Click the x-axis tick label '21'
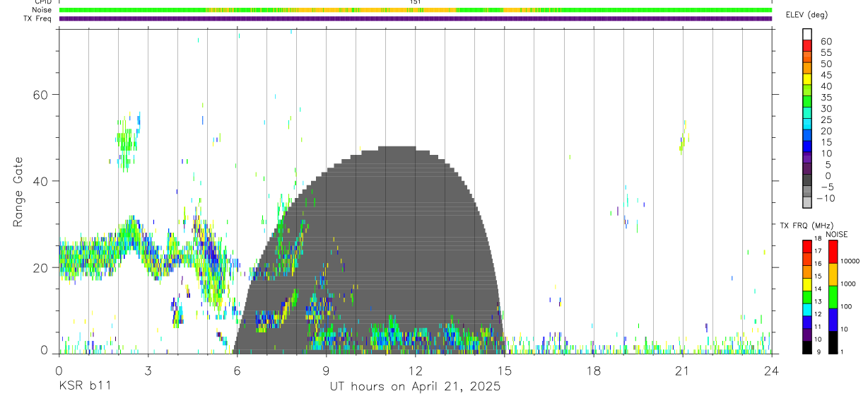This screenshot has width=868, height=401. pyautogui.click(x=682, y=370)
